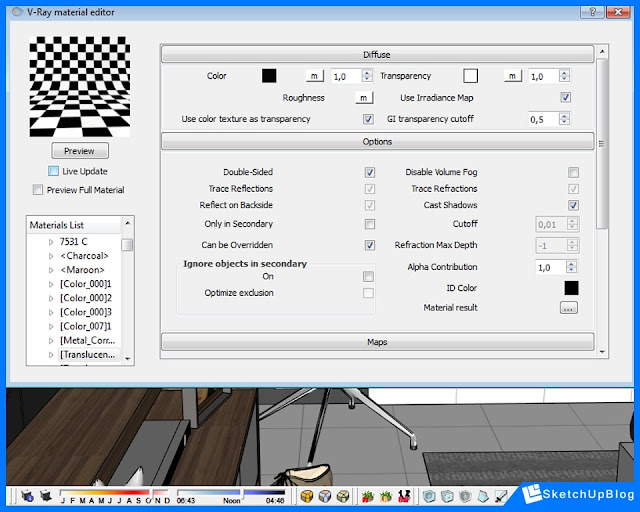Check the Ignore objects On checkbox

click(x=368, y=277)
